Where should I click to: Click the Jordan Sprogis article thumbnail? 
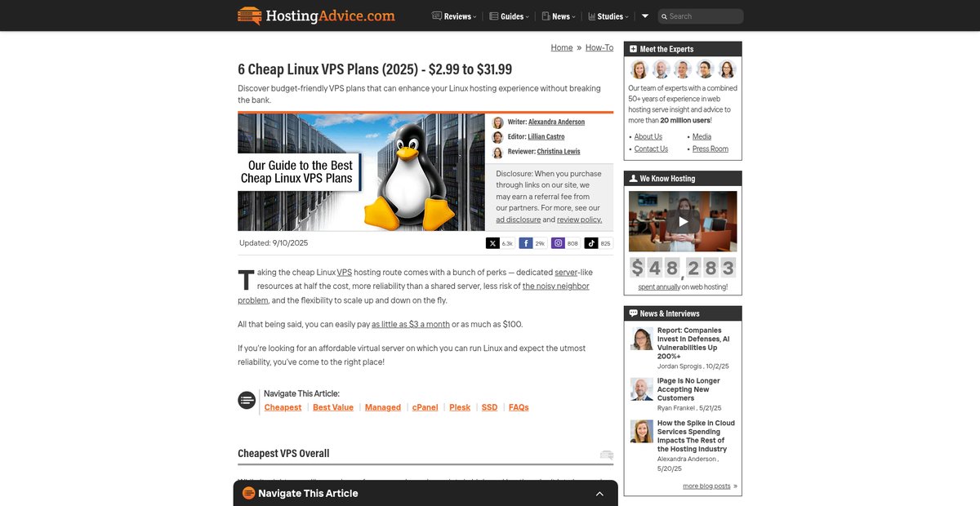[x=642, y=339]
